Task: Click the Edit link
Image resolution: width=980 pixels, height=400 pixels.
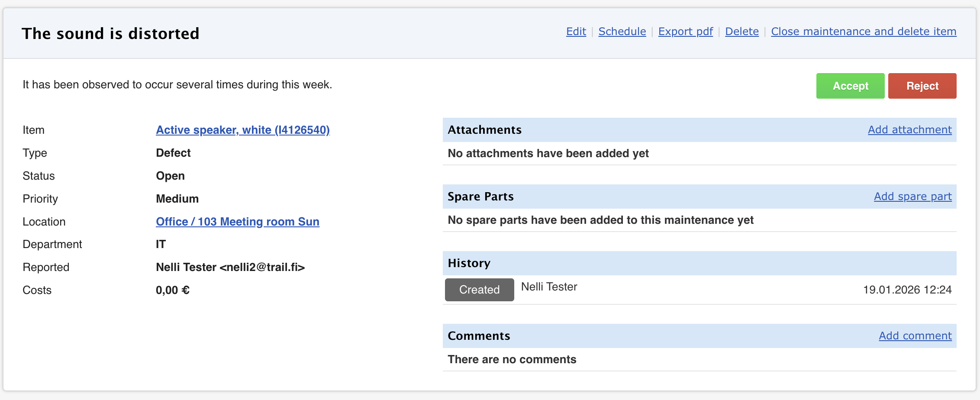Action: coord(576,32)
